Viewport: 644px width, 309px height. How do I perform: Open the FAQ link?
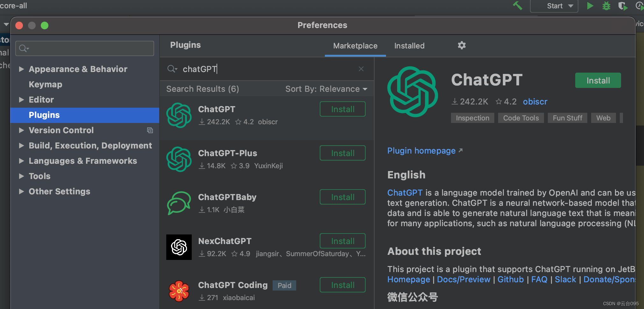click(x=539, y=279)
